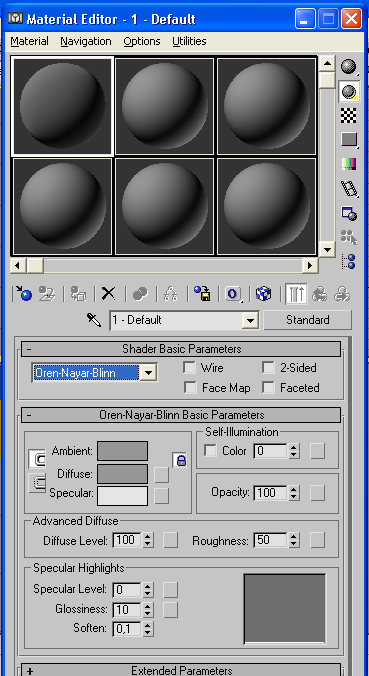Click the Opacity map button
This screenshot has height=676, width=369.
coord(318,493)
